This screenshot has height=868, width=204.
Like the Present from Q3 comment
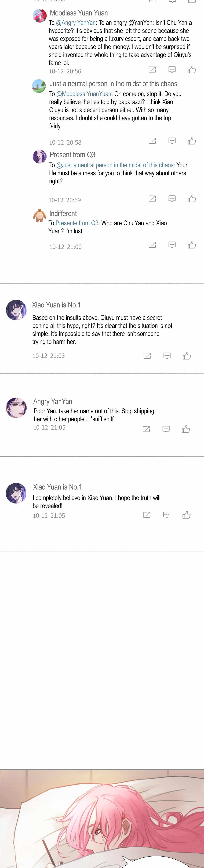pos(192,198)
